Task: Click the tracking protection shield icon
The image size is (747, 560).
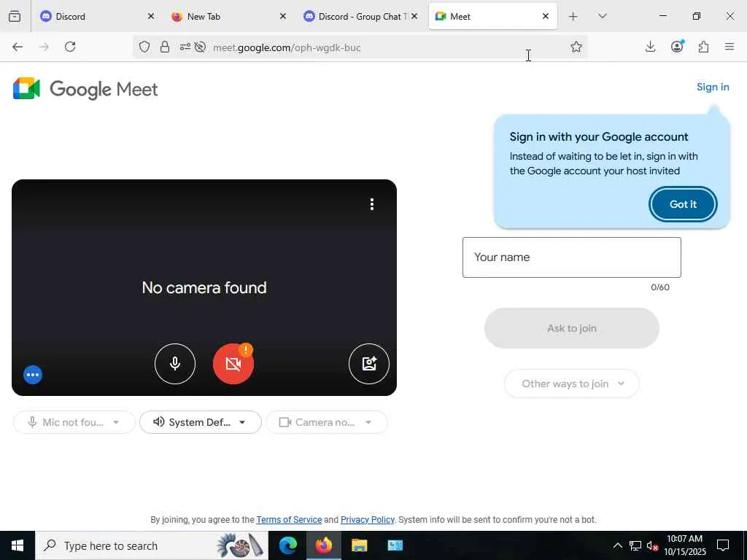Action: pos(144,47)
